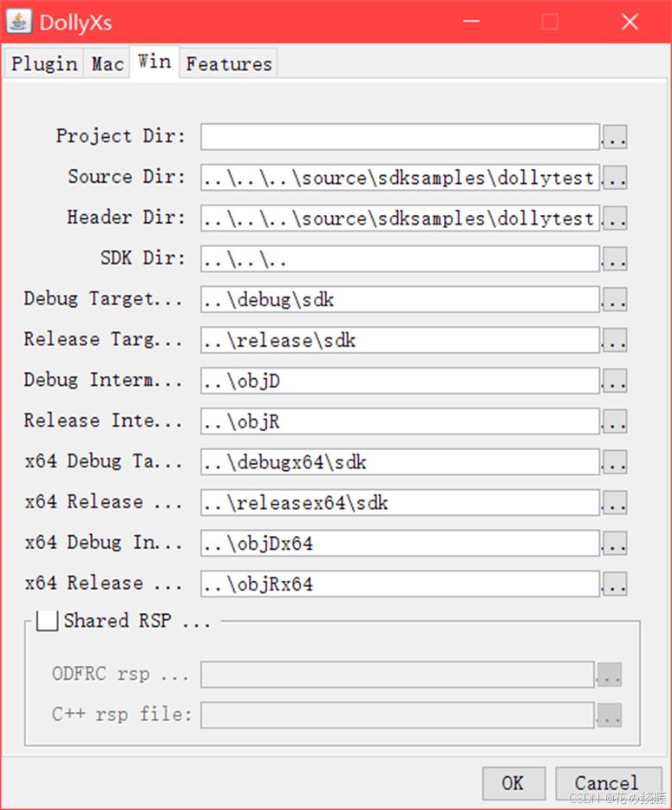
Task: Browse for the Source Dir folder
Action: 615,177
